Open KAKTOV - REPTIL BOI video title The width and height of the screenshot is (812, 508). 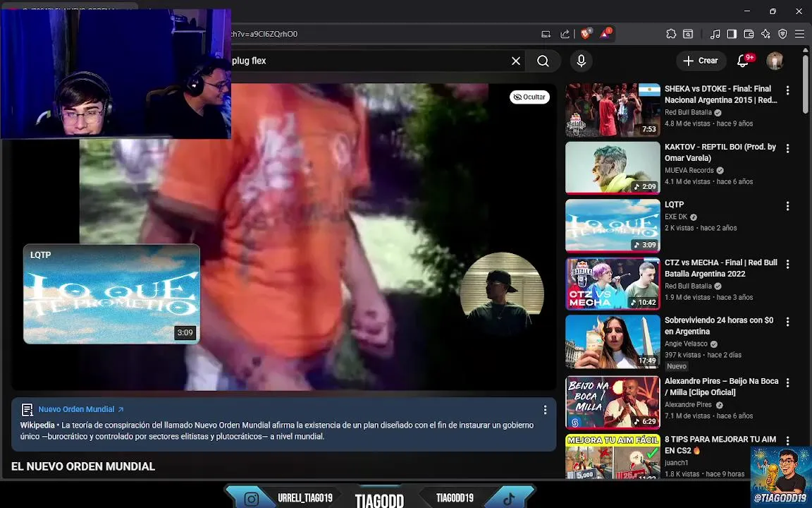pos(720,152)
